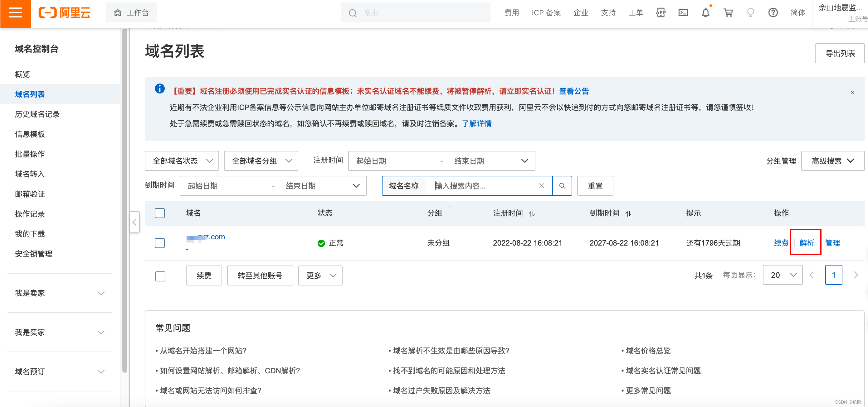Click sidebar vertical scrollbar

tap(125, 201)
